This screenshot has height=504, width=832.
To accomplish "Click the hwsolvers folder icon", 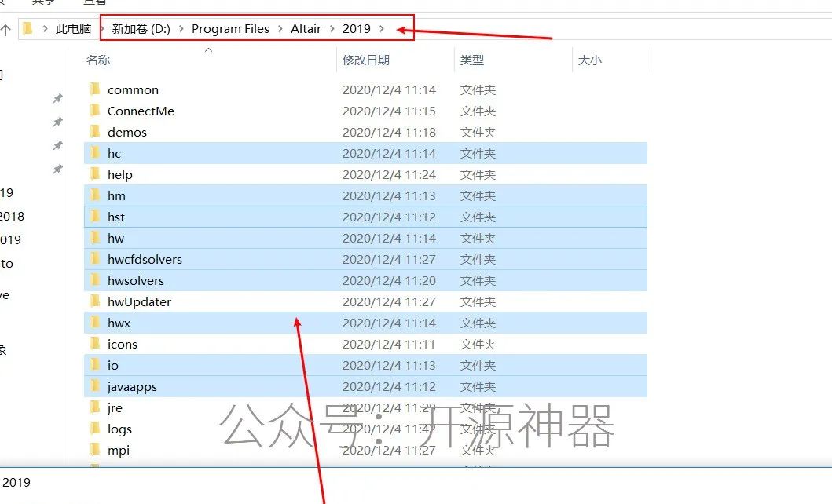I will pos(95,280).
